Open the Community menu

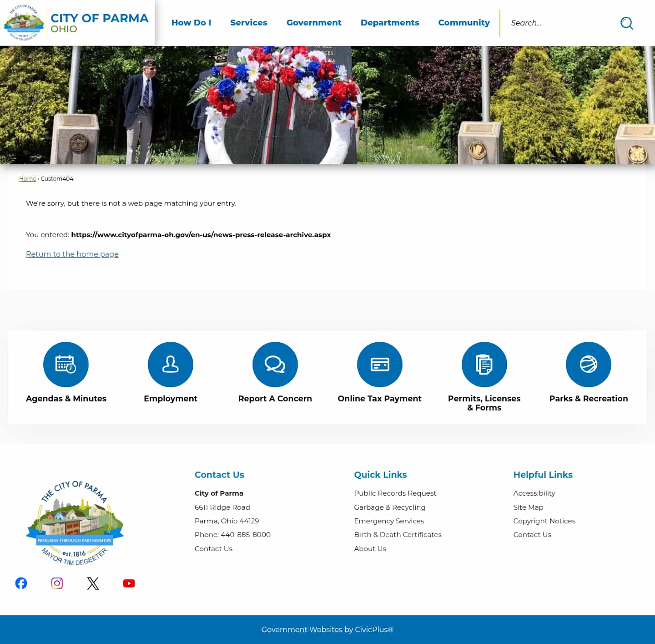click(464, 23)
